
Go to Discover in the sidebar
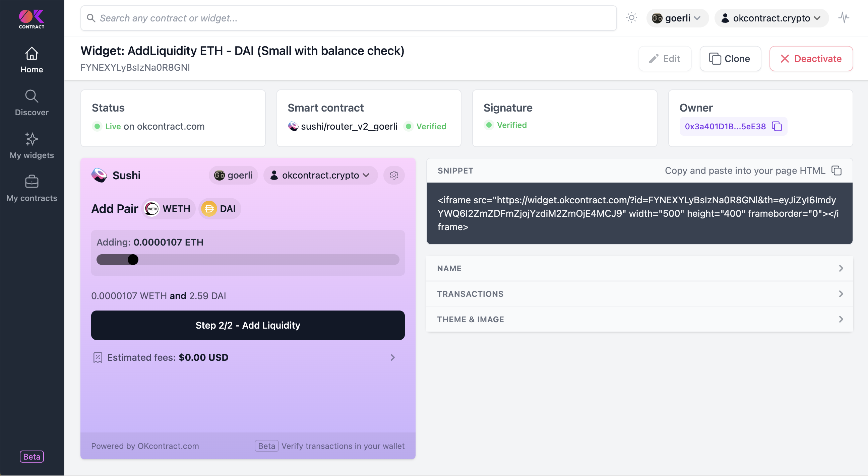coord(32,103)
